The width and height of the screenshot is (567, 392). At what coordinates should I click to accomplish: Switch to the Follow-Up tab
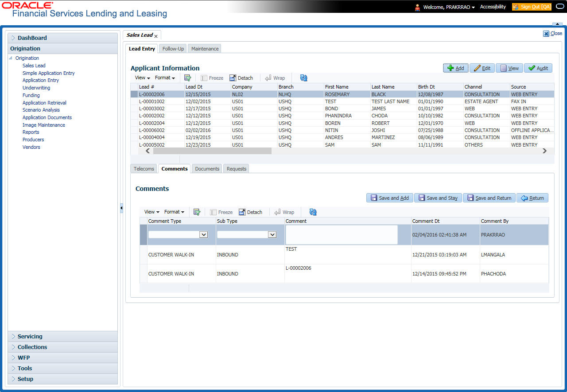click(173, 49)
